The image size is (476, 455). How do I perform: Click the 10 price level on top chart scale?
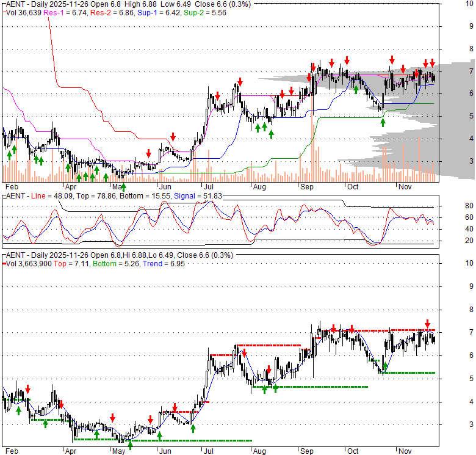tap(469, 4)
